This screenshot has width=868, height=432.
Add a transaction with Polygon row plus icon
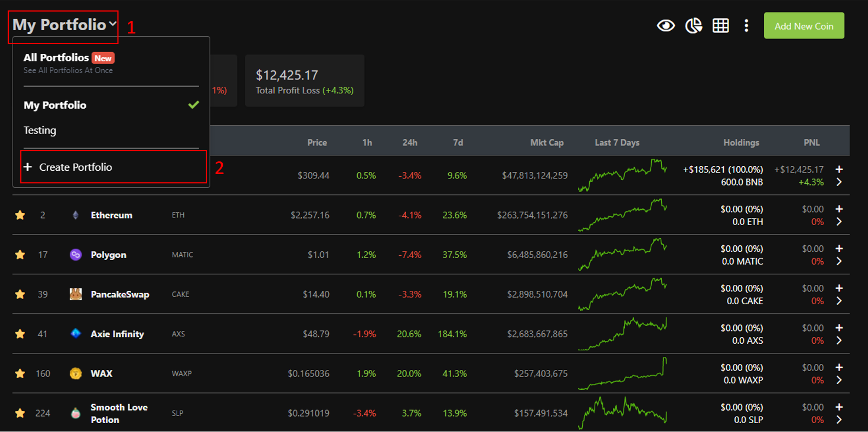click(839, 248)
